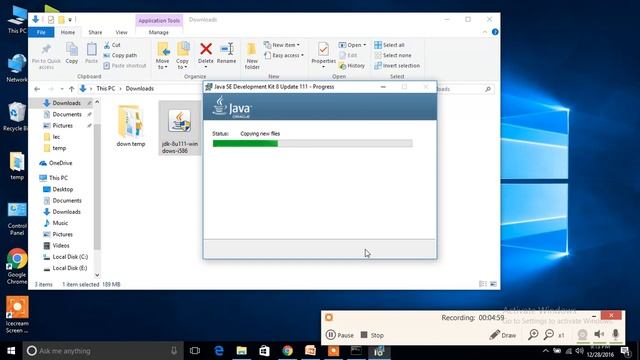Open Explorer help icon

pyautogui.click(x=495, y=32)
